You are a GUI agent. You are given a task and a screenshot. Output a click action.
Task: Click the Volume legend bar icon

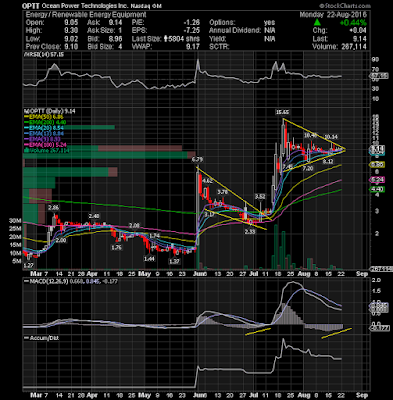pos(25,150)
